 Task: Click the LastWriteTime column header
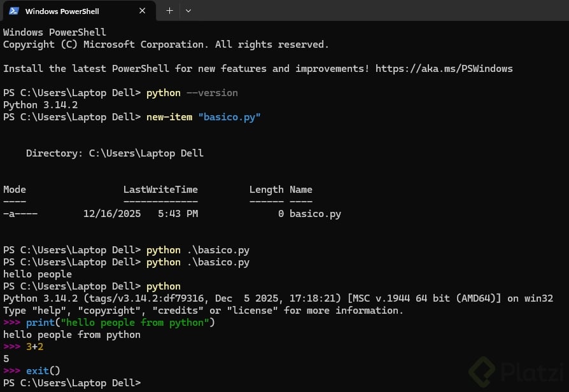(x=160, y=190)
